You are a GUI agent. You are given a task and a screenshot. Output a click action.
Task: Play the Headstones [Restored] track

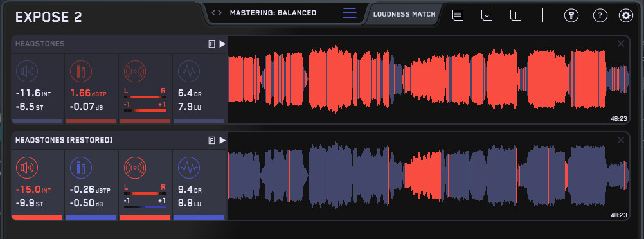[x=222, y=141]
